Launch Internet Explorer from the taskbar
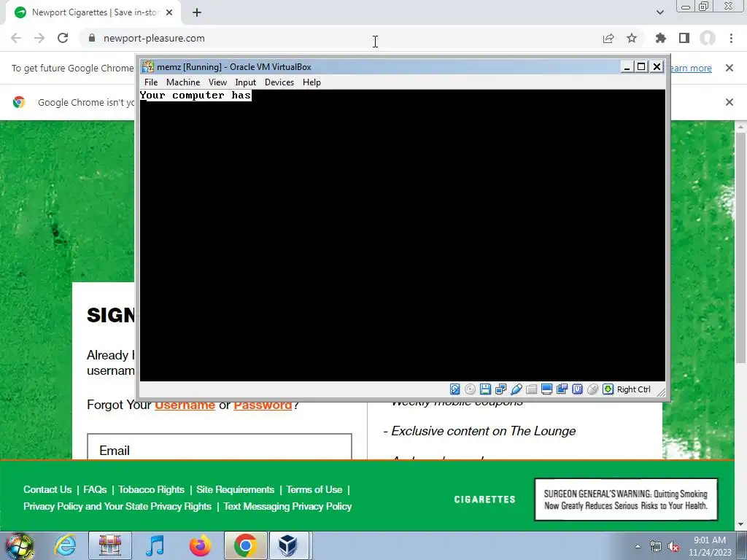 click(x=65, y=545)
